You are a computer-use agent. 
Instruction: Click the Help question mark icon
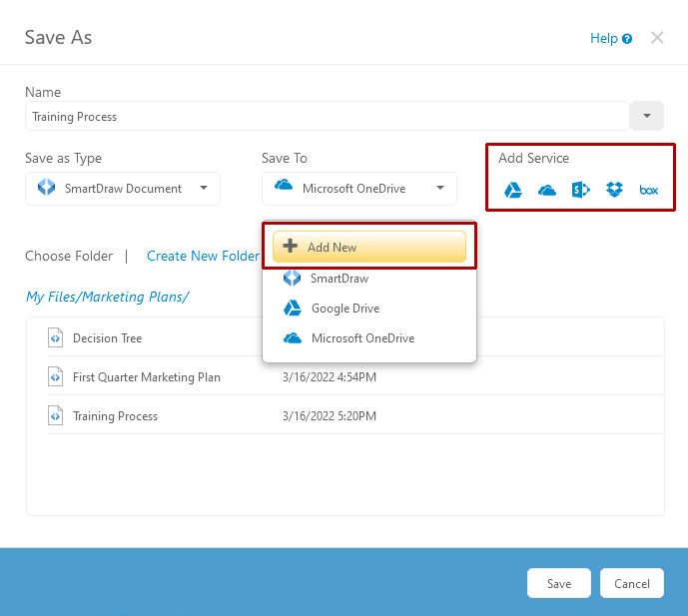[627, 39]
